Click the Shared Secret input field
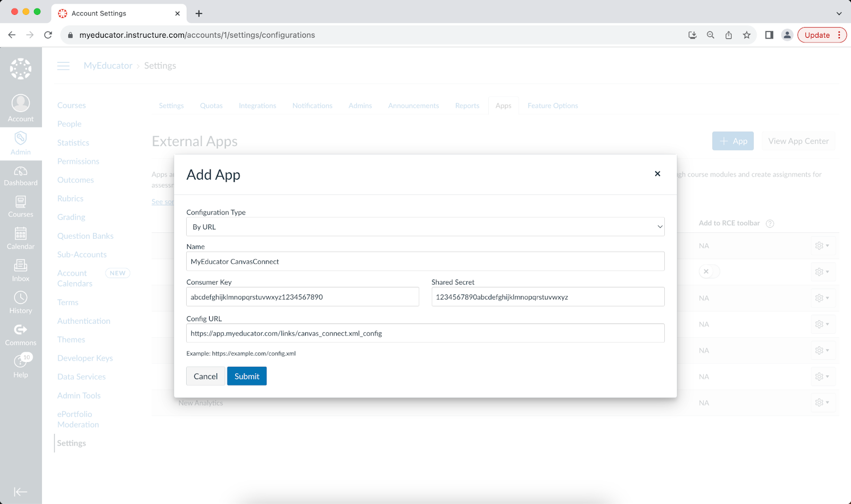 click(x=548, y=297)
